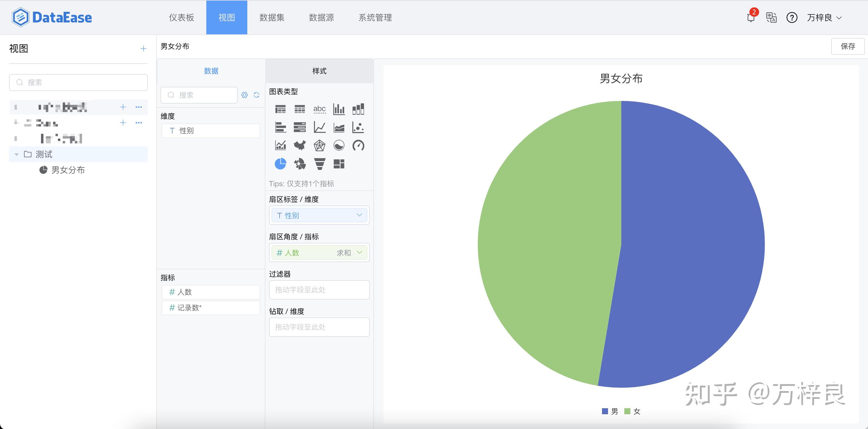868x429 pixels.
Task: Select the treemap chart type
Action: coord(339,164)
